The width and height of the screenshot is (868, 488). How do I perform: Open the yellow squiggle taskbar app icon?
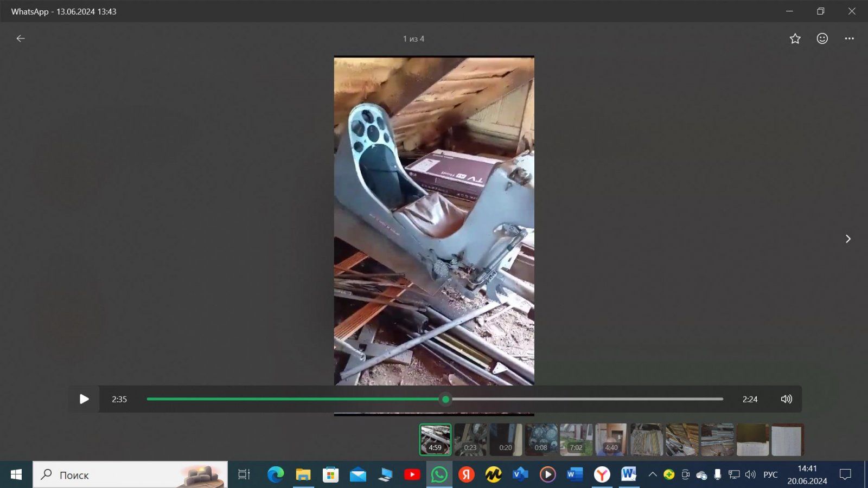[x=493, y=474]
